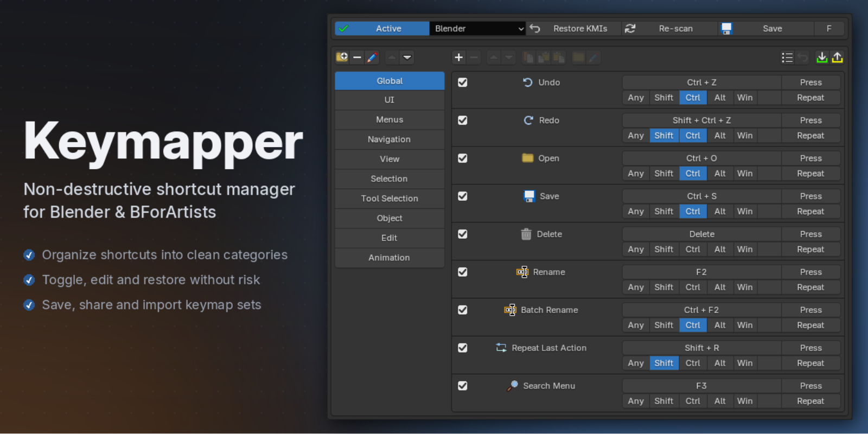Click the Ctrl + Z key field
Image resolution: width=868 pixels, height=434 pixels.
pos(701,82)
